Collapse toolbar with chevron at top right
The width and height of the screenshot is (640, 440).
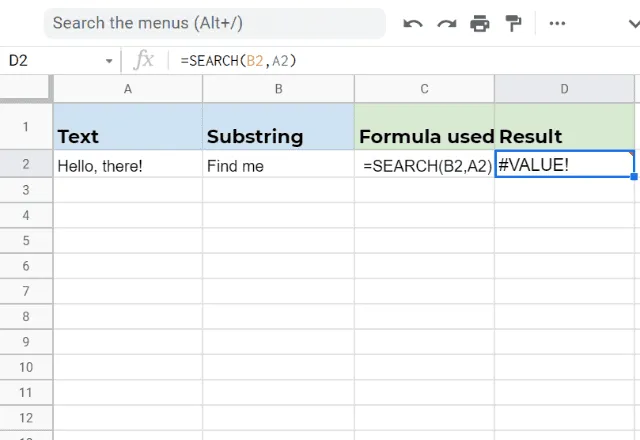pos(634,24)
